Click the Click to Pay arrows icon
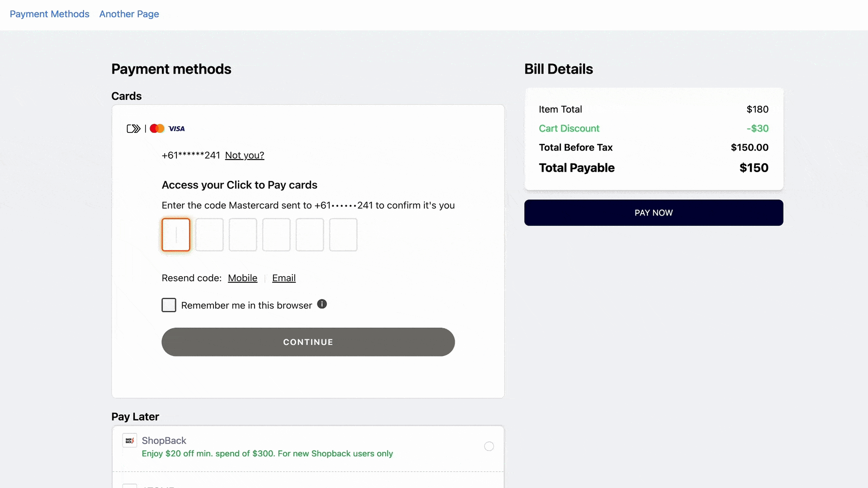Viewport: 868px width, 488px height. pyautogui.click(x=133, y=129)
